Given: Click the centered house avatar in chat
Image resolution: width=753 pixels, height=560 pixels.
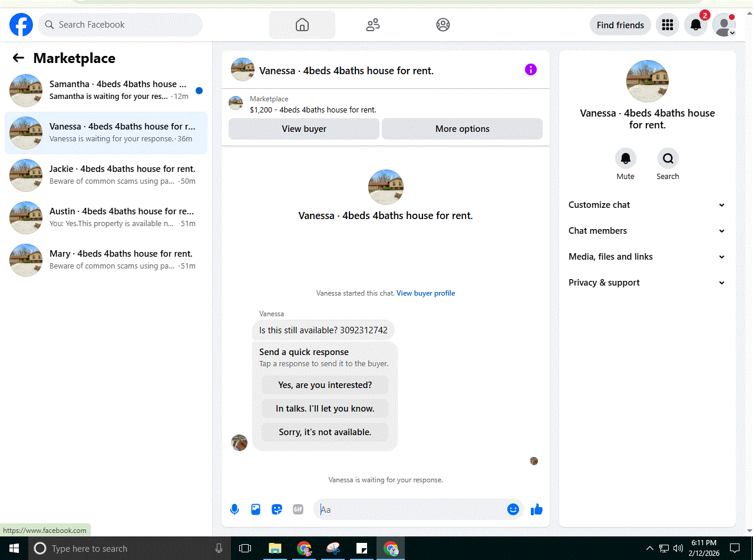Looking at the screenshot, I should pos(386,187).
